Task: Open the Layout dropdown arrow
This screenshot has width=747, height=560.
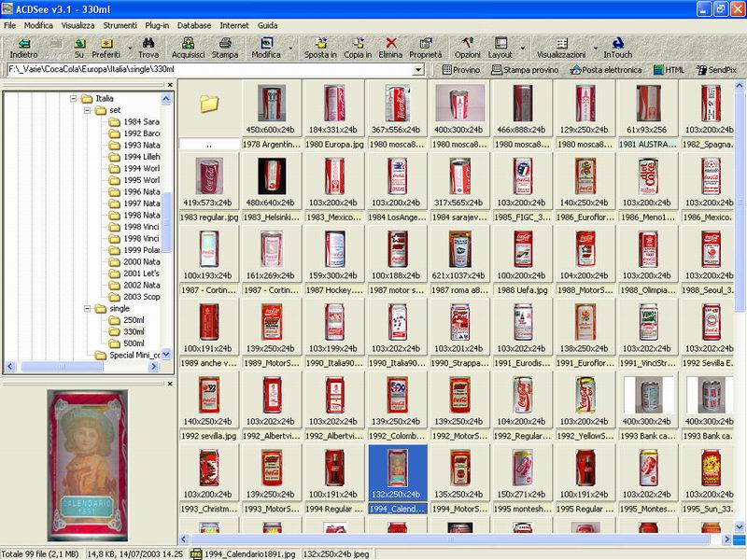Action: click(522, 49)
